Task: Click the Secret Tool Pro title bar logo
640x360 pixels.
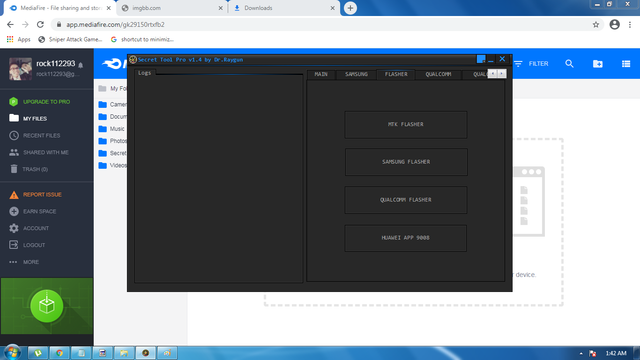Action: (x=133, y=60)
